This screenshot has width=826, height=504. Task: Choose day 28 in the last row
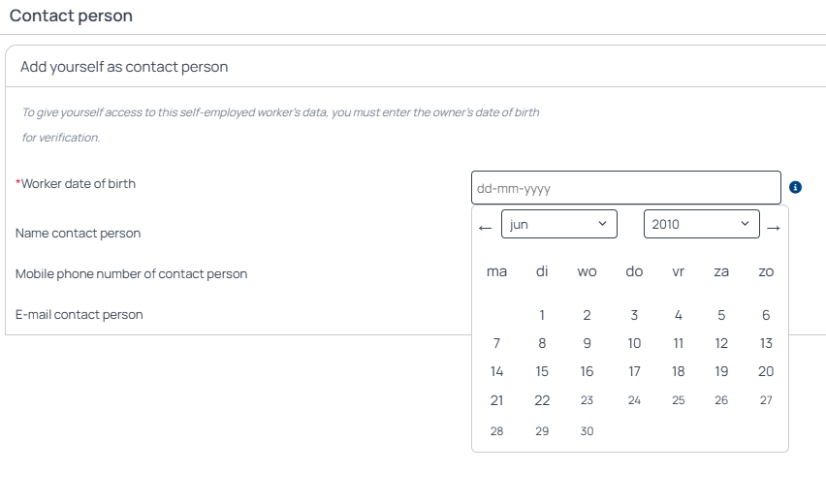coord(496,430)
